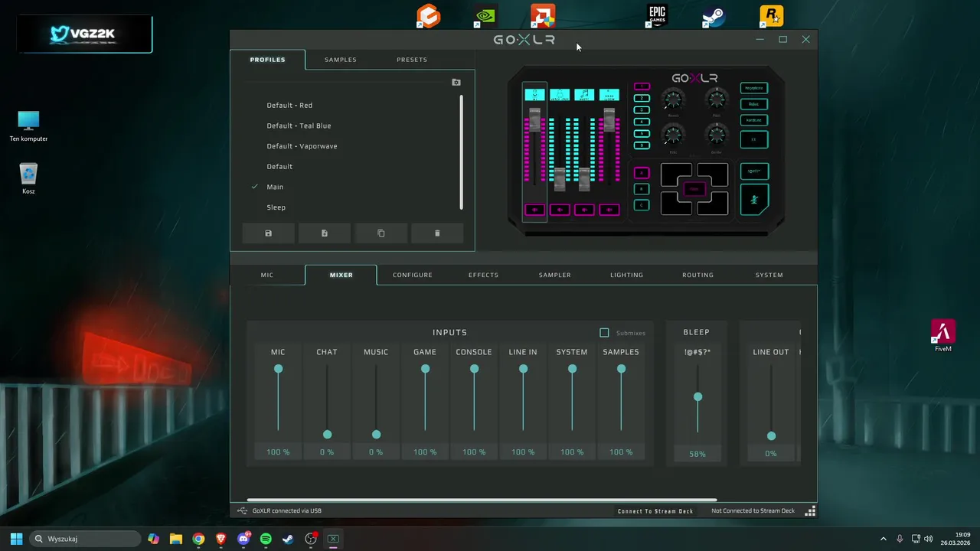Open Discord from the taskbar
This screenshot has height=551, width=980.
(x=243, y=539)
